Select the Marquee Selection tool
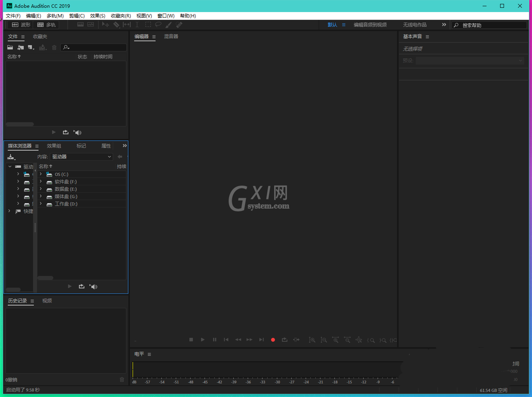 tap(148, 25)
